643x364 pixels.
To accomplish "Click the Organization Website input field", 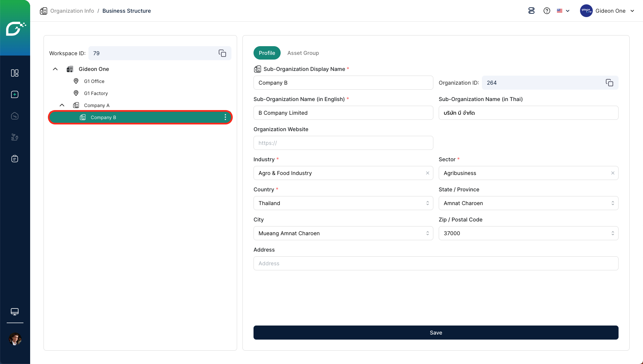I will [343, 143].
